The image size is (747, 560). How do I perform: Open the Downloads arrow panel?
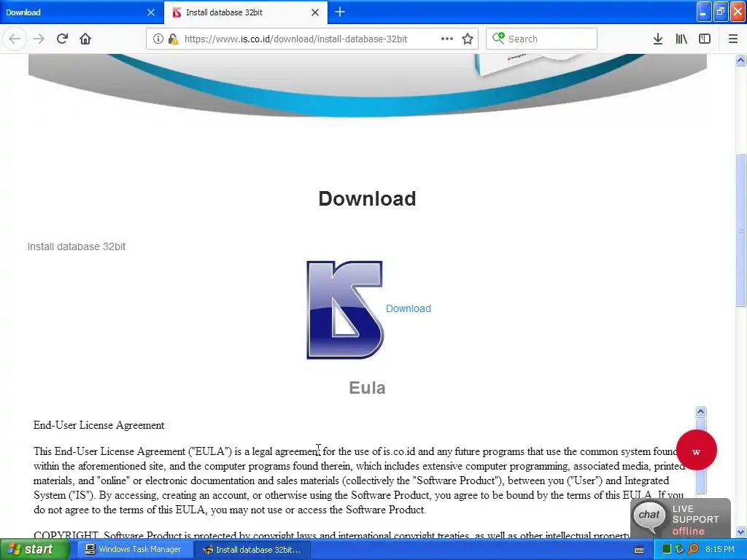click(658, 39)
